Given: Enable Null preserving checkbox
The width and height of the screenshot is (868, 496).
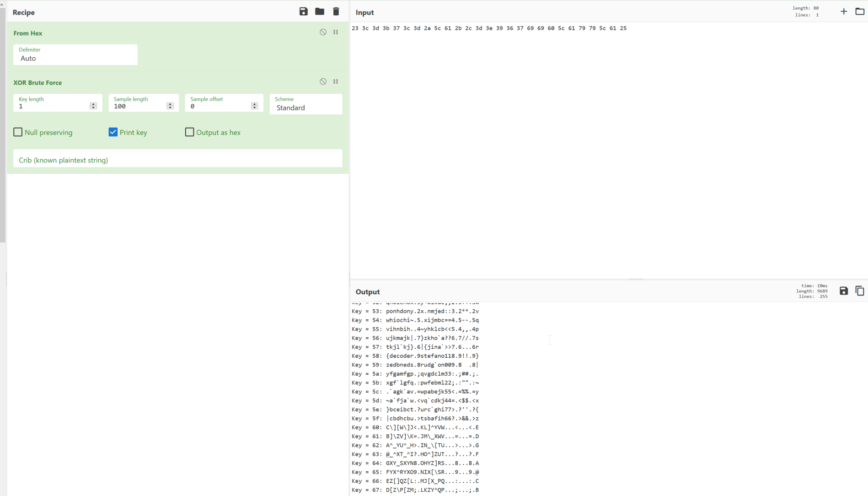Looking at the screenshot, I should click(x=18, y=132).
